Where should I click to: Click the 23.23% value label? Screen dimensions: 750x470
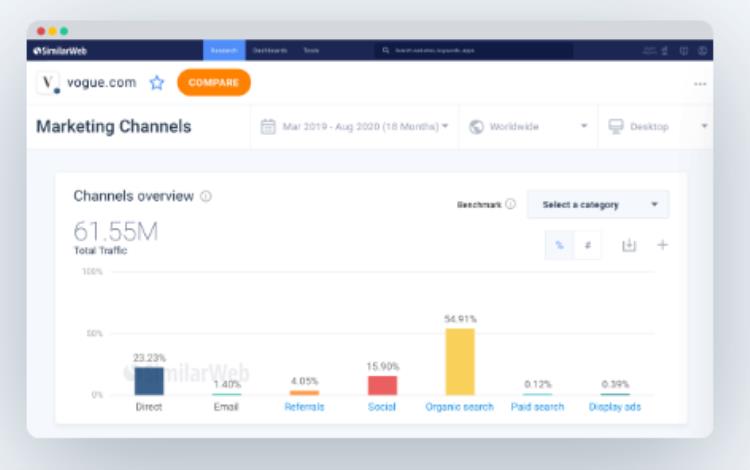pyautogui.click(x=149, y=358)
